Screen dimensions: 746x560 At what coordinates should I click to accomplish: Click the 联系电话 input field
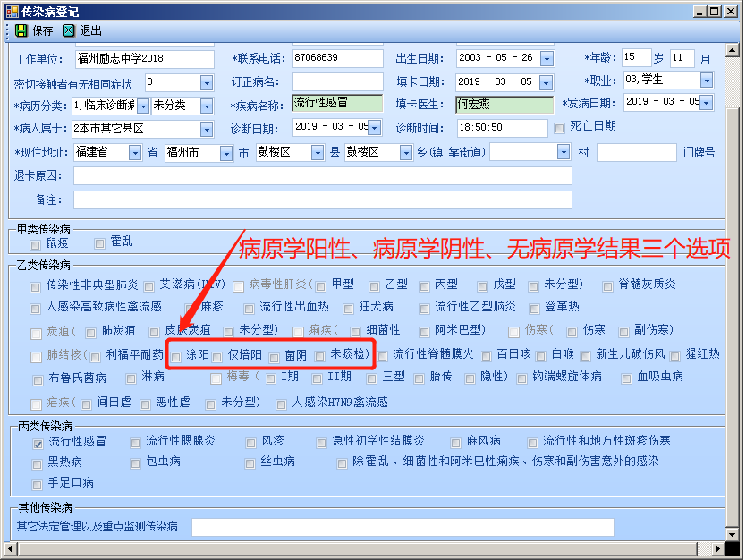337,58
